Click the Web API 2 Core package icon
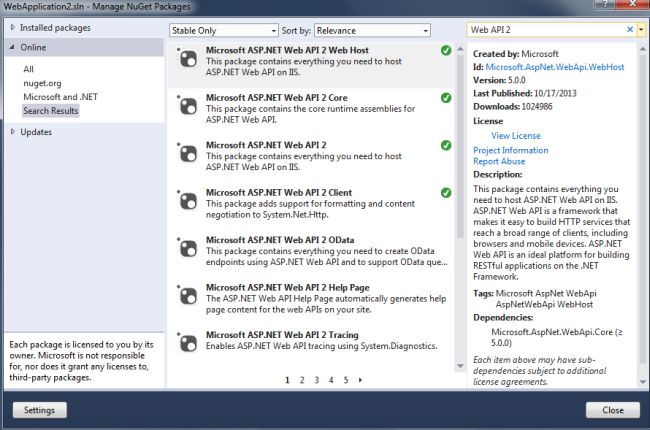Image resolution: width=650 pixels, height=430 pixels. pos(188,107)
